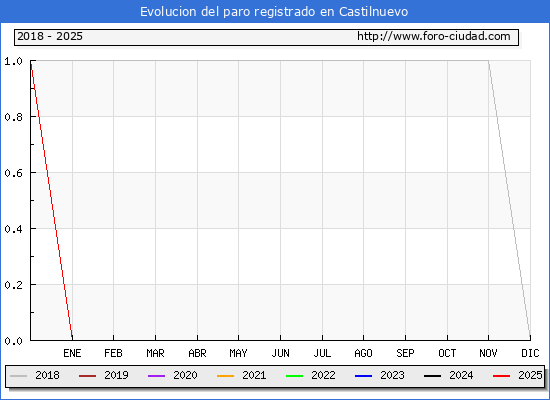Click the 1.0 y-axis value
Screen dimensions: 550x400
click(x=13, y=61)
